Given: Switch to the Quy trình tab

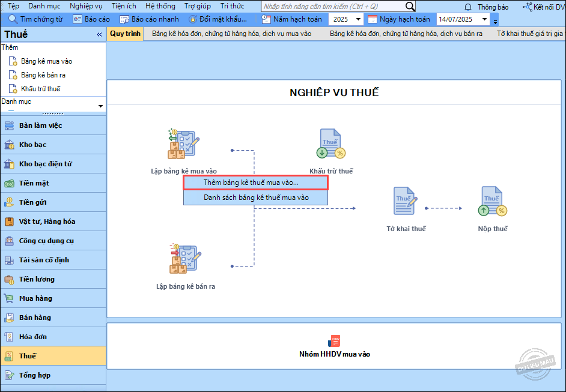Looking at the screenshot, I should 125,34.
